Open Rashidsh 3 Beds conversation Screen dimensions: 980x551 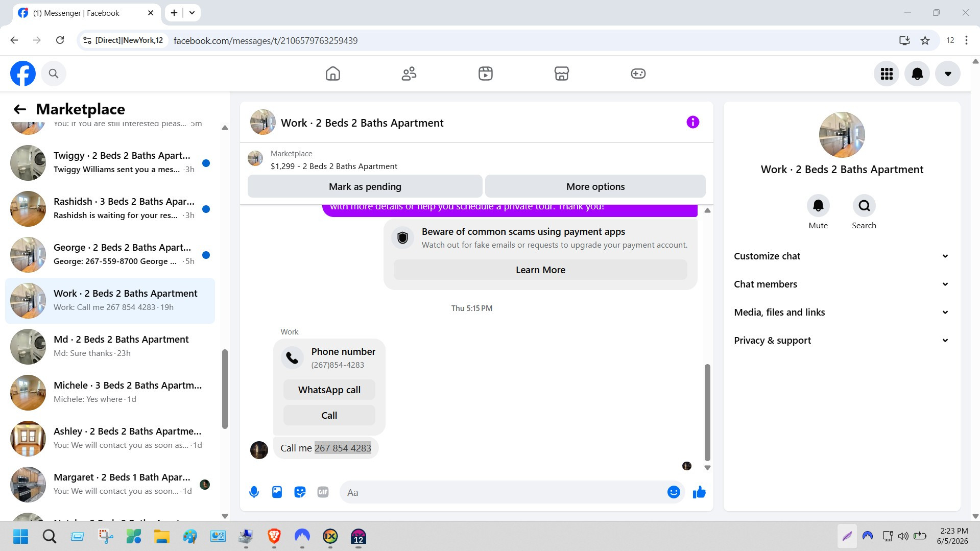pyautogui.click(x=110, y=209)
